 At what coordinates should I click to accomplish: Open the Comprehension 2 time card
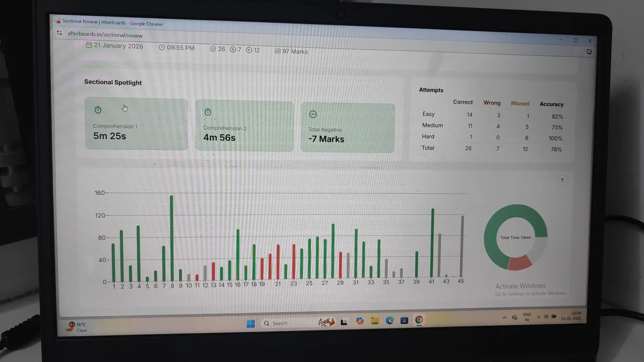pos(245,126)
